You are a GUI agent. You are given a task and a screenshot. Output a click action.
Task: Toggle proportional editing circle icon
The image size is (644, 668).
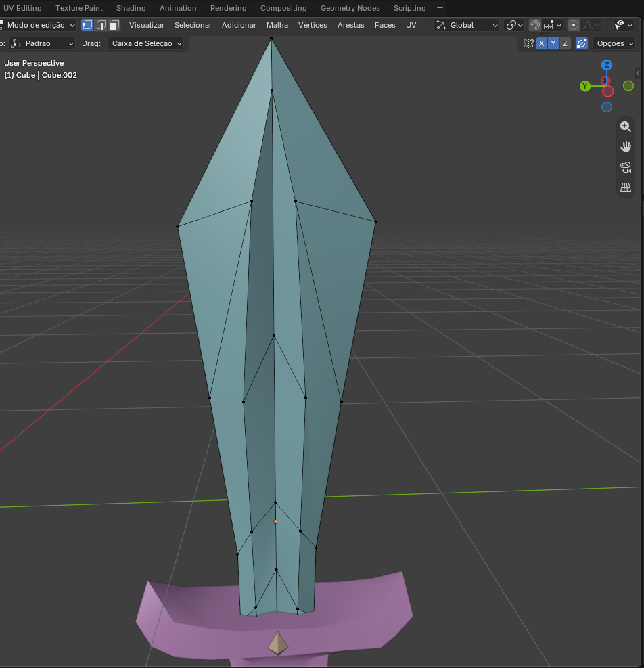pyautogui.click(x=574, y=25)
